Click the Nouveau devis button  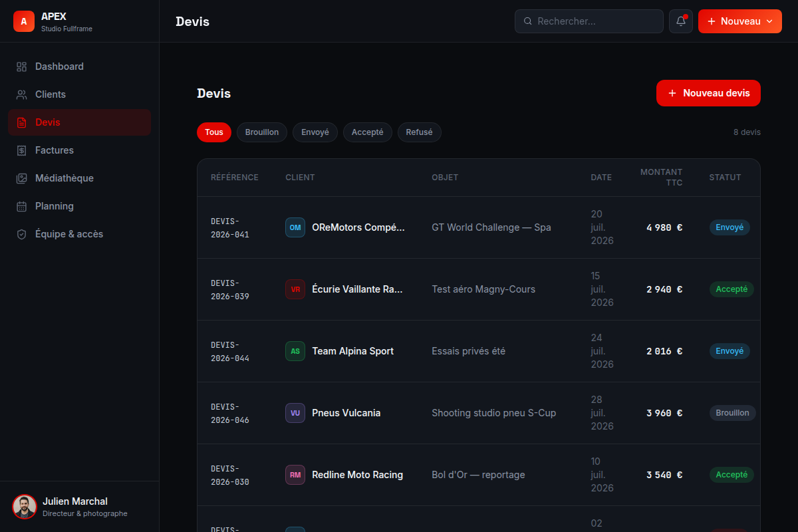(x=708, y=93)
